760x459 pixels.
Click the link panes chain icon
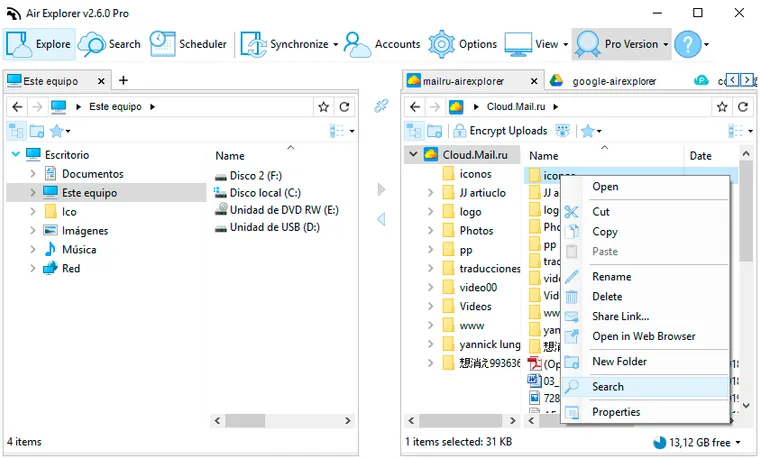coord(381,106)
